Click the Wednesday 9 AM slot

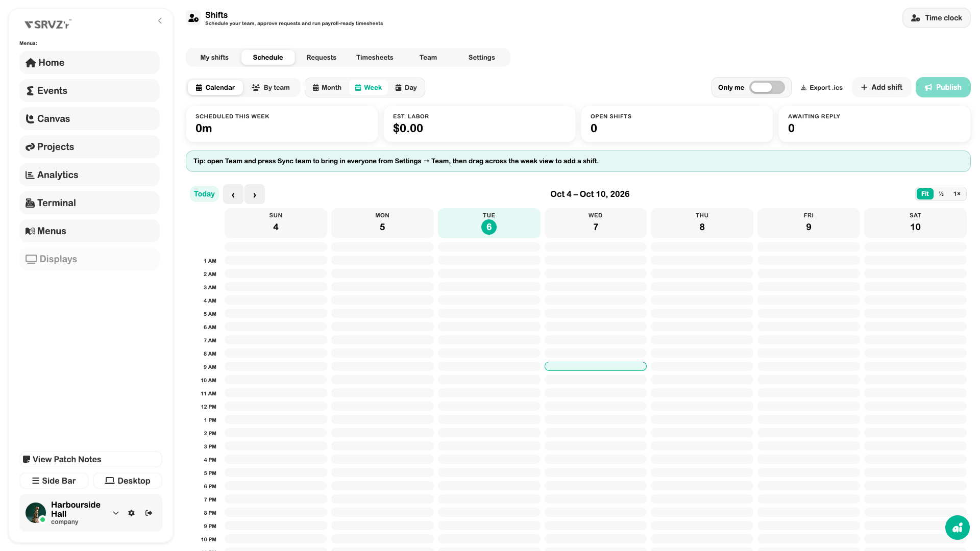[596, 366]
